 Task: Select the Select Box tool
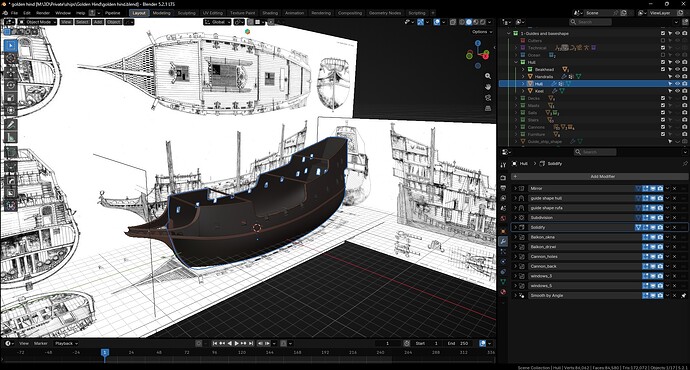pos(11,46)
